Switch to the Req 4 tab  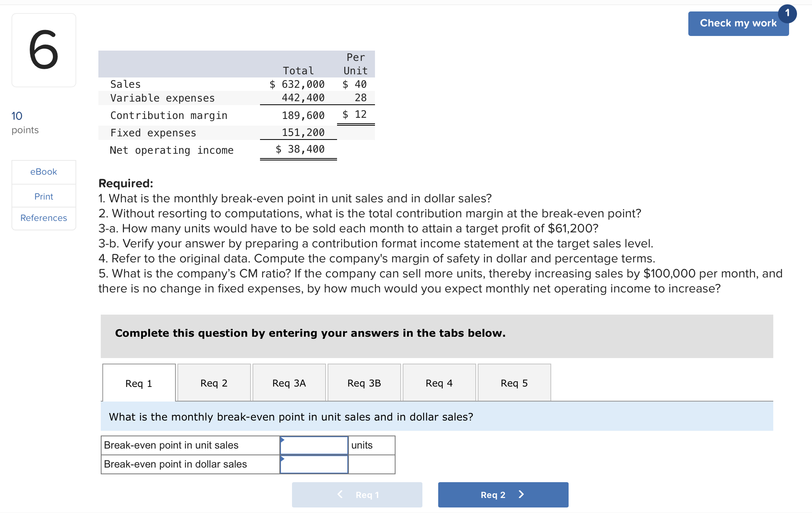pyautogui.click(x=439, y=383)
